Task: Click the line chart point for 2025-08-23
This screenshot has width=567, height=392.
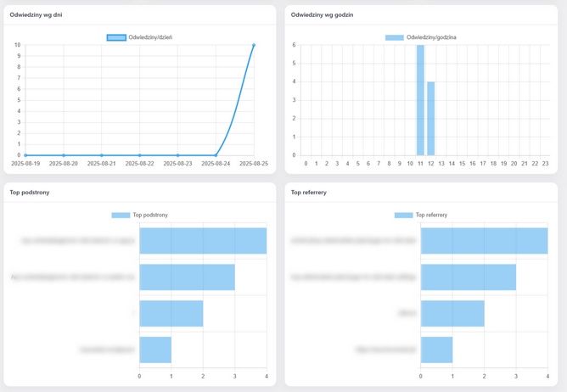Action: [x=177, y=155]
